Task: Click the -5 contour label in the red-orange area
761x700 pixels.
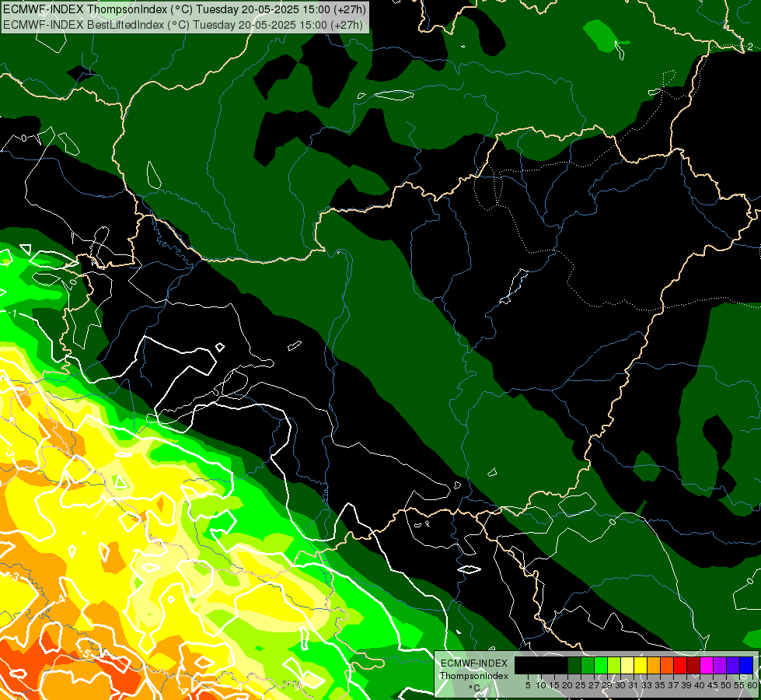Action: (86, 653)
